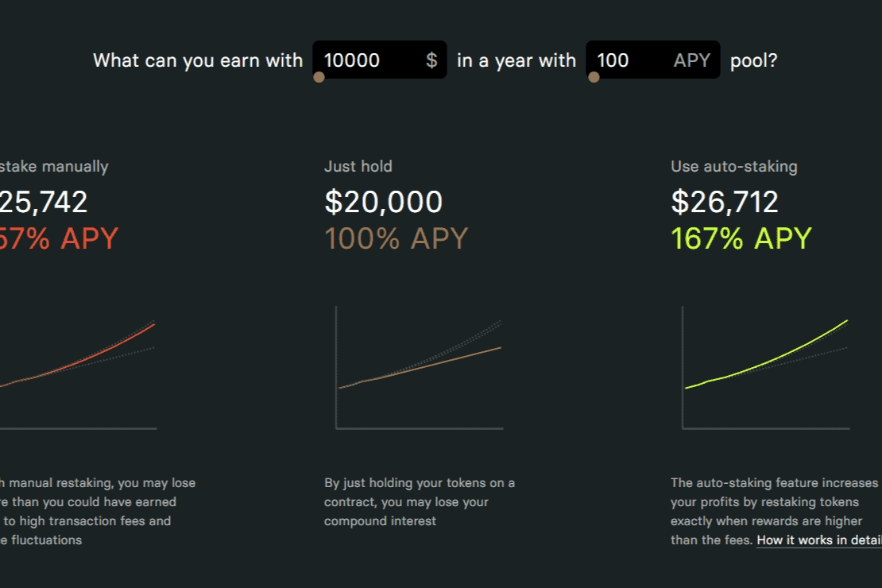Click the 'What can you earn with' text
The image size is (882, 588).
pos(198,60)
